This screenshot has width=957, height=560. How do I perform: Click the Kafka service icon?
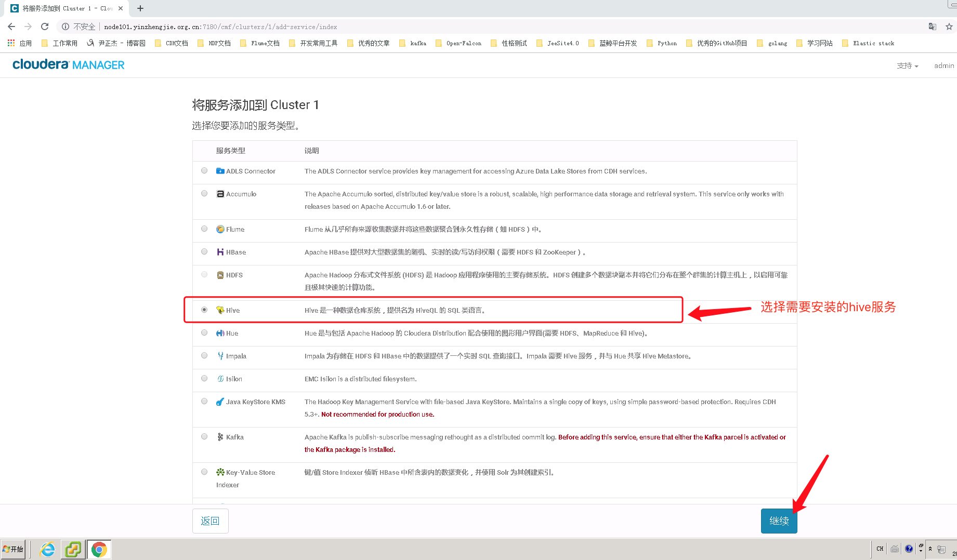coord(220,437)
